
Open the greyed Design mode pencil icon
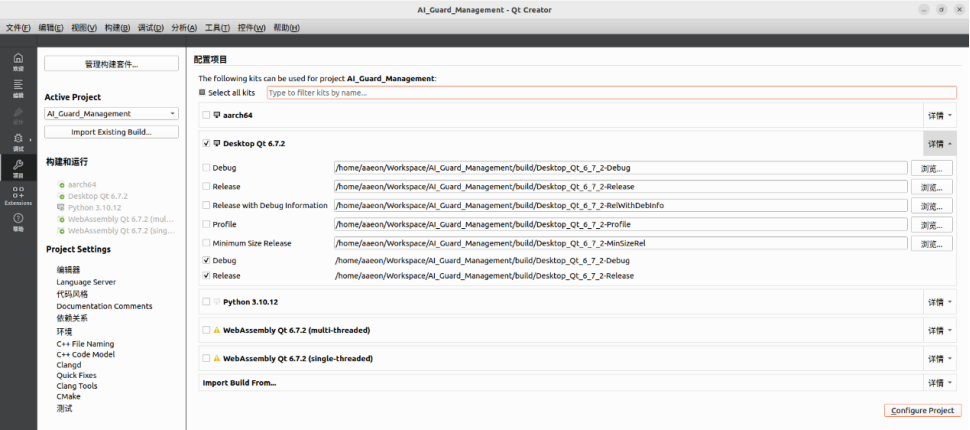coord(18,112)
